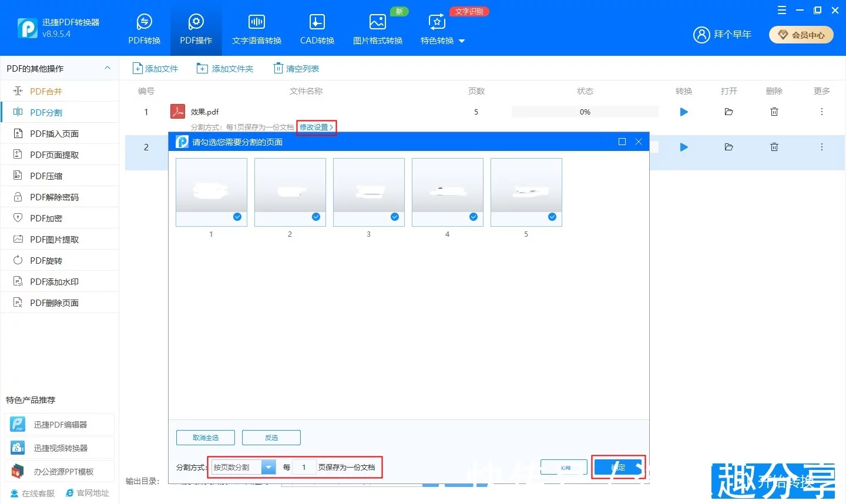Clear the file list with 清空列表
Viewport: 846px width, 504px height.
(296, 69)
